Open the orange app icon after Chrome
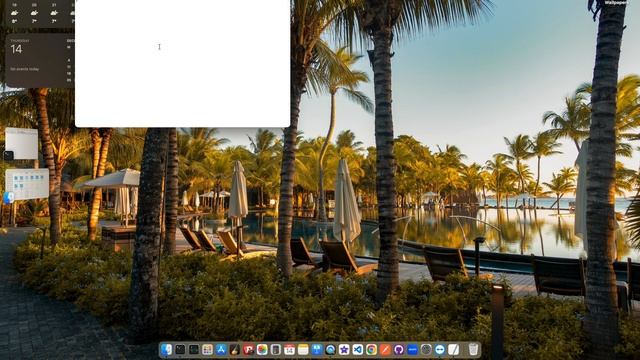 point(385,349)
